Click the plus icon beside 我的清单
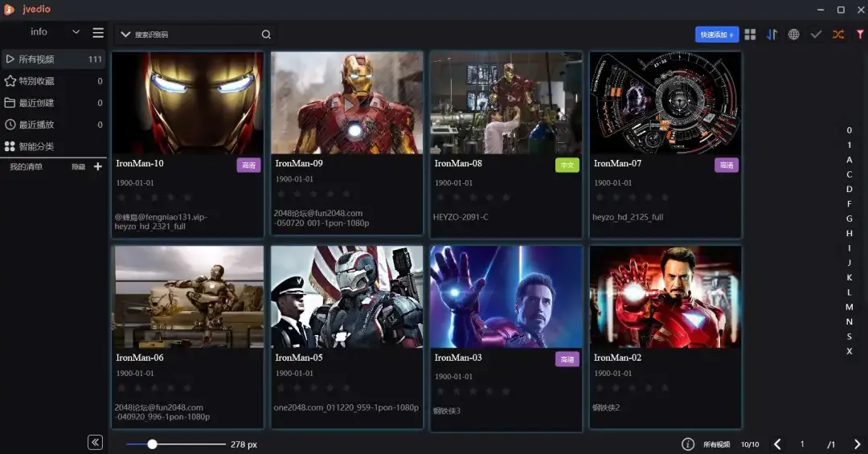 (x=98, y=166)
